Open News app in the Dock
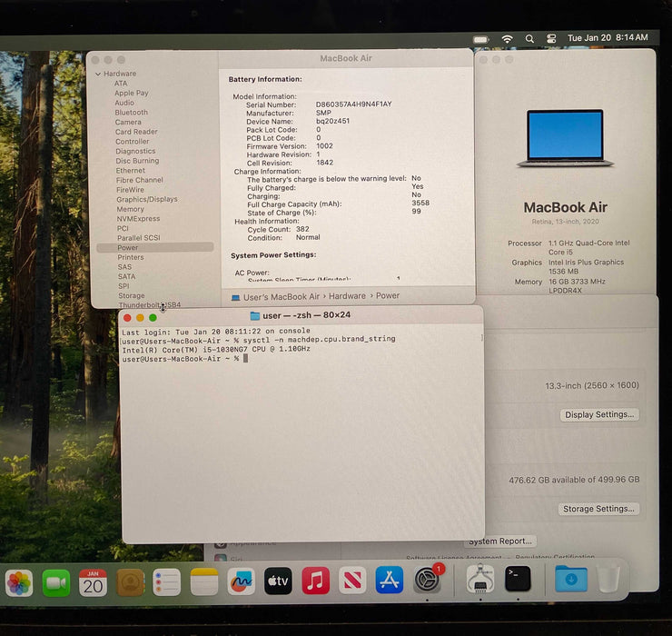The width and height of the screenshot is (672, 636). [x=352, y=581]
